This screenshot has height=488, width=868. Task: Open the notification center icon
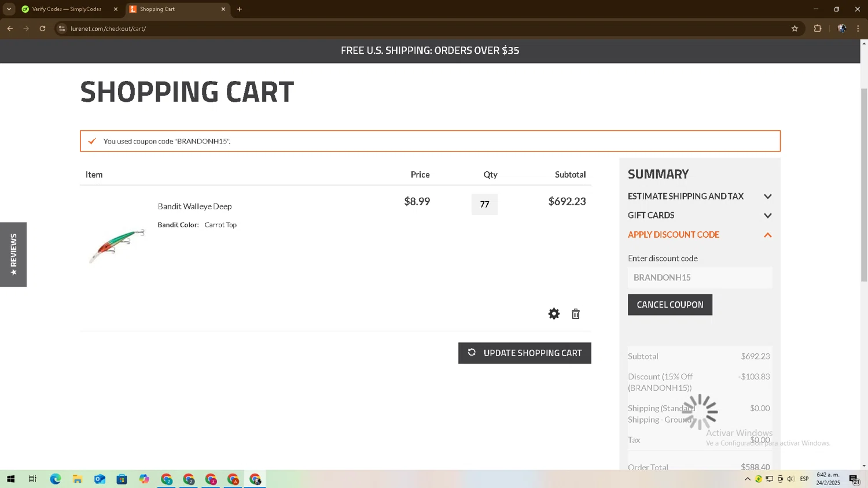tap(854, 479)
